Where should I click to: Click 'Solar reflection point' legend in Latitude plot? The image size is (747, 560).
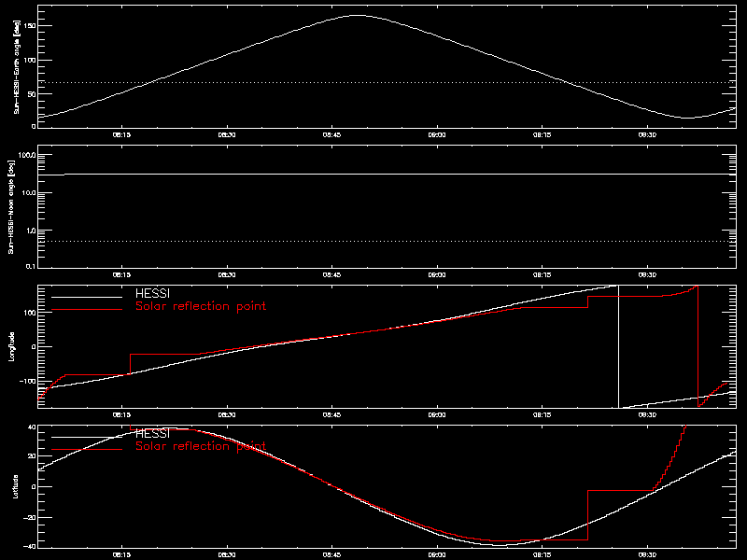(x=201, y=446)
